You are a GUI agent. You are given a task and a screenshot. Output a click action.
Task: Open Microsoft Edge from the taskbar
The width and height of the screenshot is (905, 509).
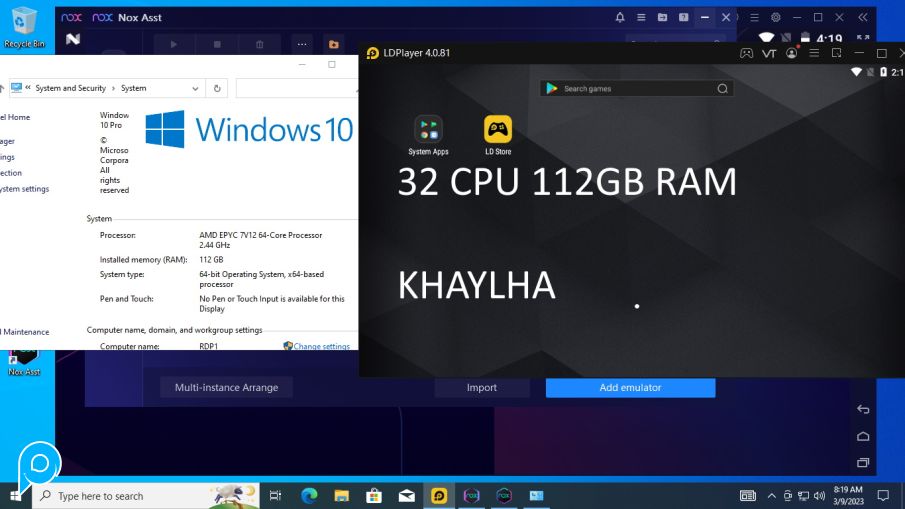click(309, 495)
